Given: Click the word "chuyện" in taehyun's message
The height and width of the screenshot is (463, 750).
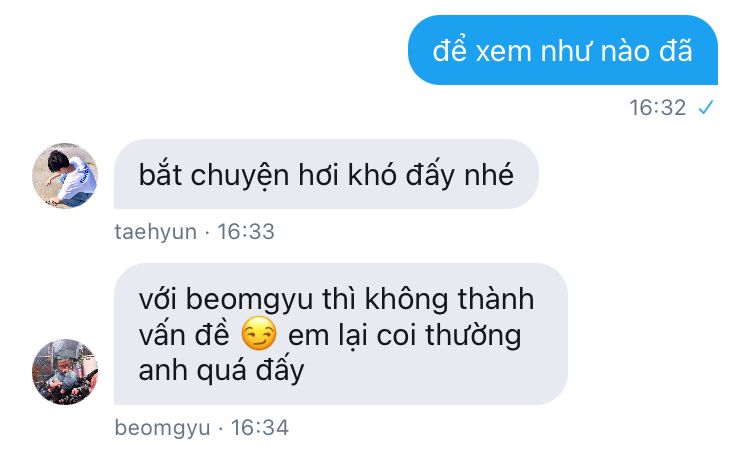Looking at the screenshot, I should [240, 176].
